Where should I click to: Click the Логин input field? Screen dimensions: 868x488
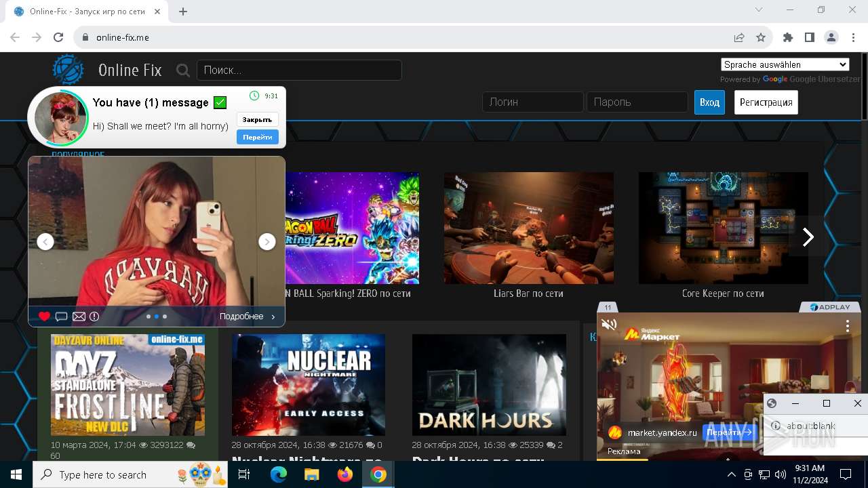click(x=533, y=102)
